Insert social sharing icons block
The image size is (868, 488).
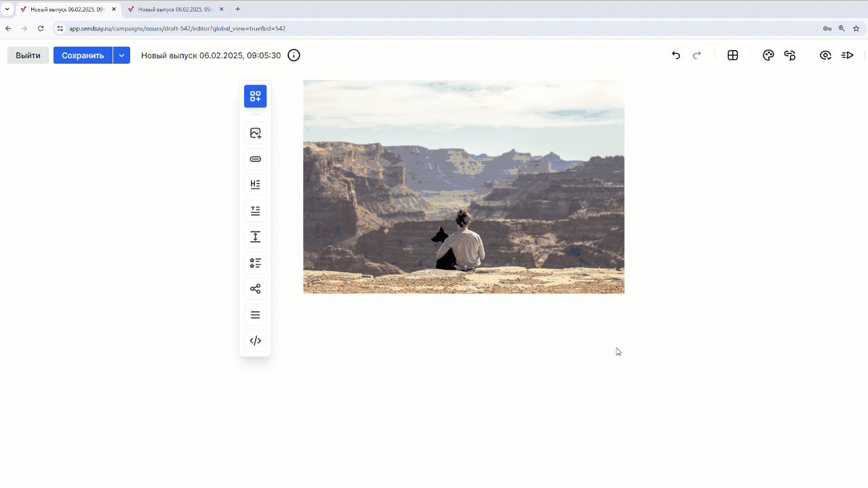(x=256, y=288)
